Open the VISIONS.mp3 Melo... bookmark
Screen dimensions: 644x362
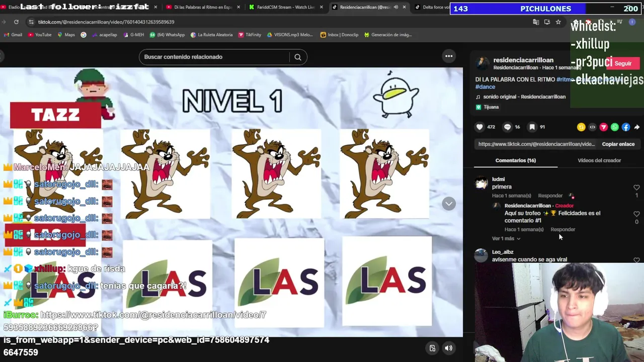290,35
